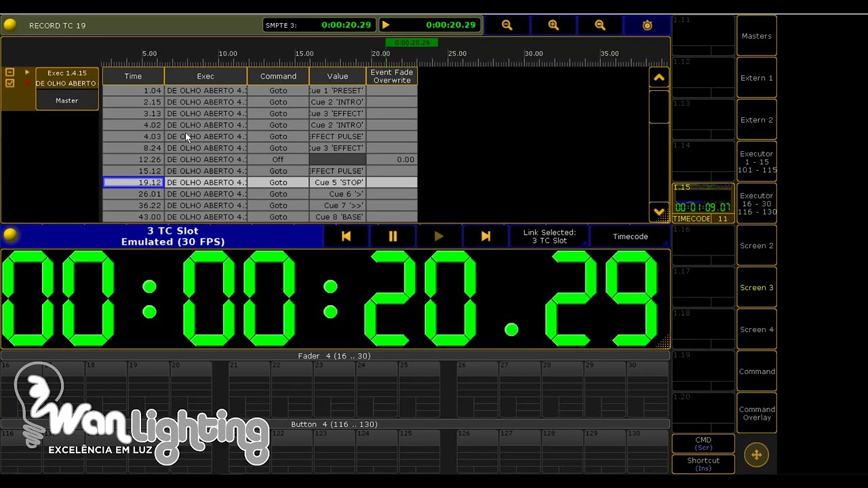The width and height of the screenshot is (868, 488).
Task: Click the Exec column header
Action: point(205,76)
